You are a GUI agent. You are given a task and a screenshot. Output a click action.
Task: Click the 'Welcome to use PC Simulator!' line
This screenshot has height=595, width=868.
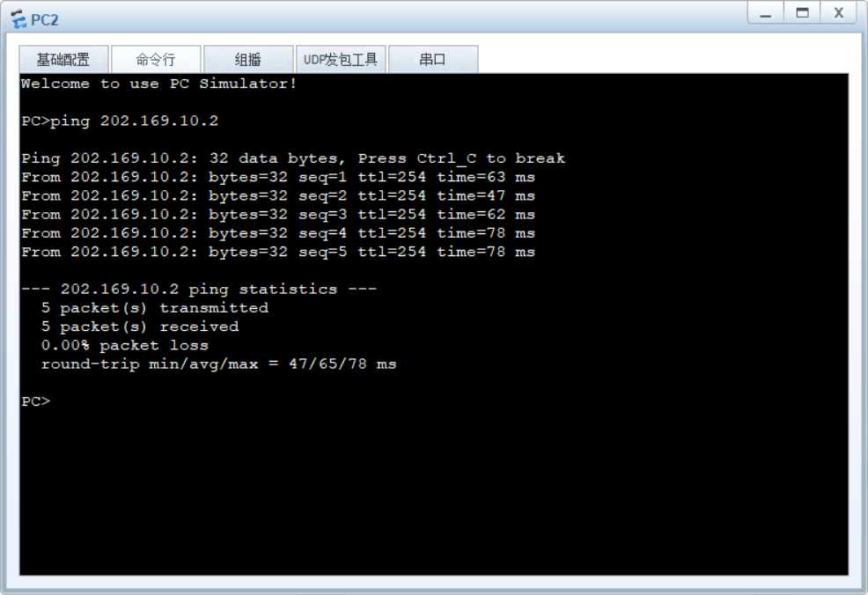(x=158, y=84)
